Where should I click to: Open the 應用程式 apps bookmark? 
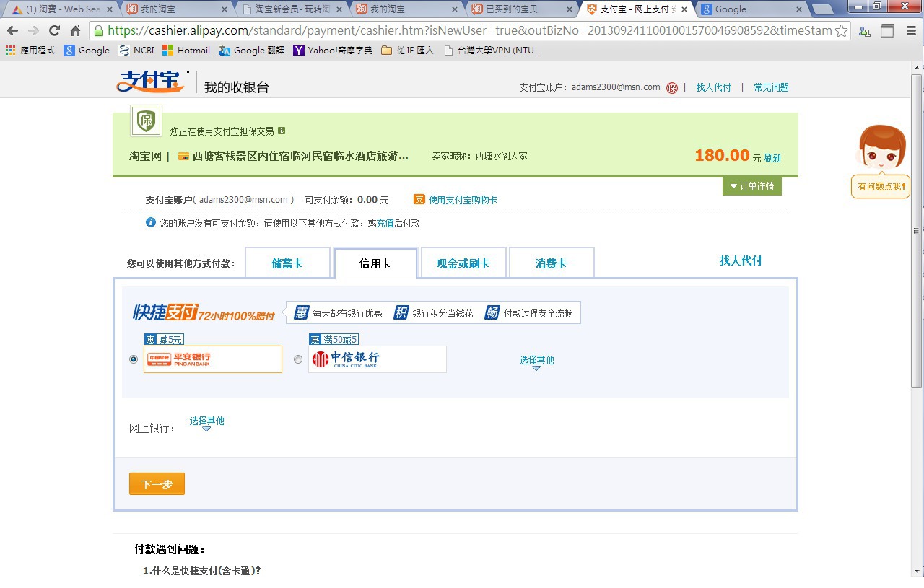[30, 51]
